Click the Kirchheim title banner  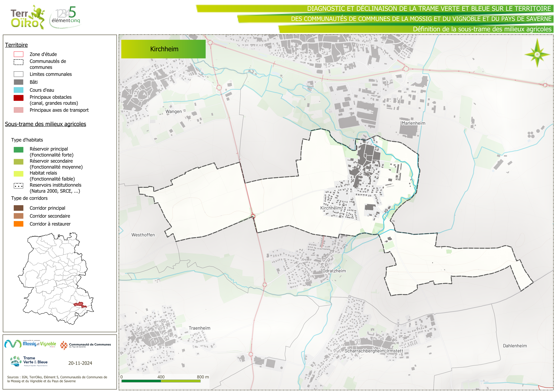pyautogui.click(x=163, y=49)
